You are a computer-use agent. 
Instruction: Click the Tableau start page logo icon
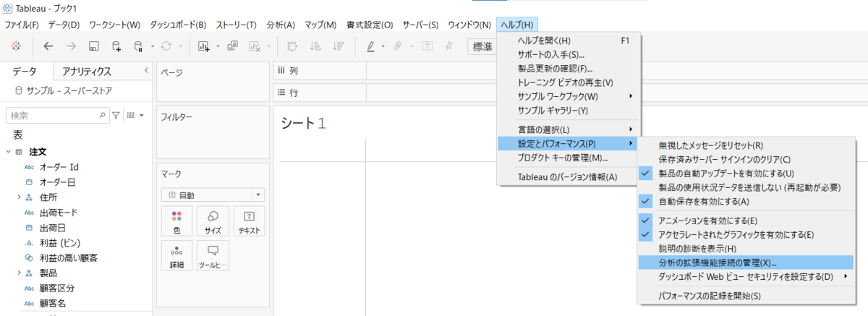coord(17,46)
